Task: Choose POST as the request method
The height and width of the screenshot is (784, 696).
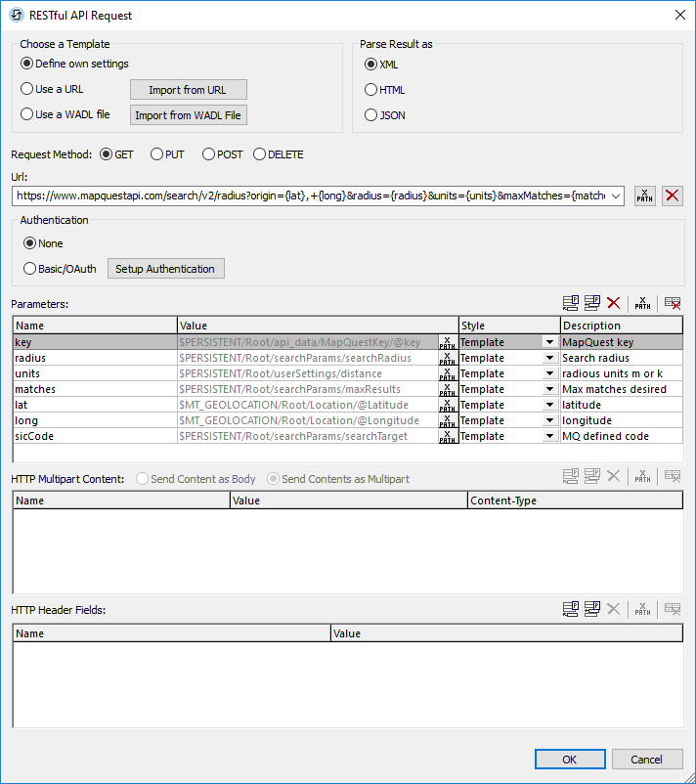Action: [x=208, y=154]
